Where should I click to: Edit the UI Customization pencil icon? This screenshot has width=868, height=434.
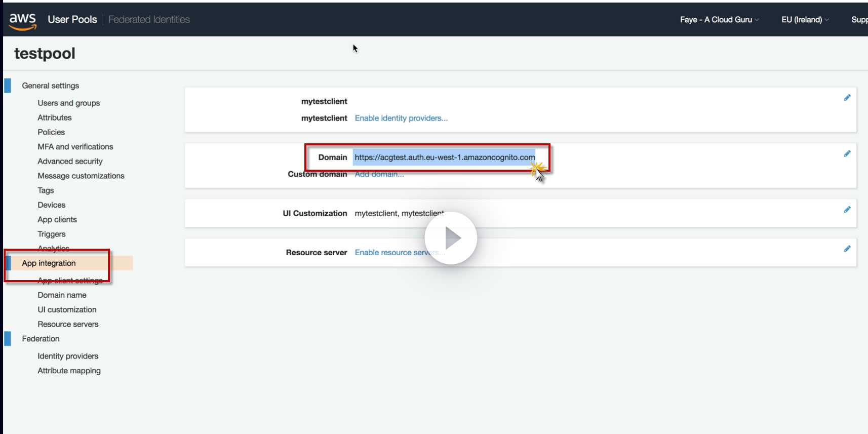click(847, 210)
